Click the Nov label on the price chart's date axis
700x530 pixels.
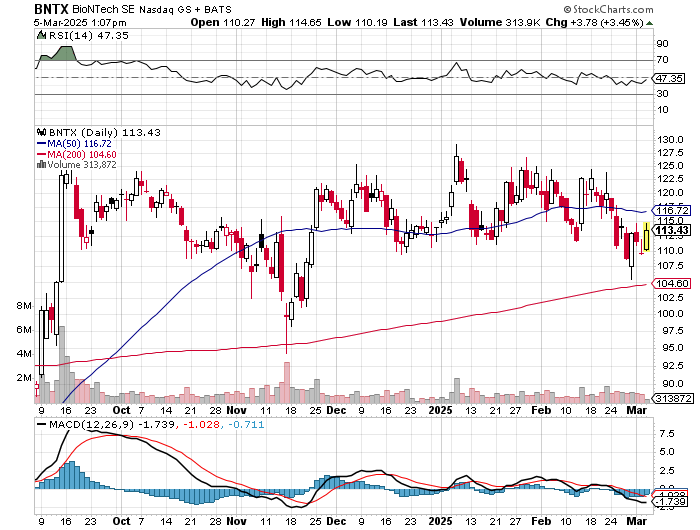(237, 410)
